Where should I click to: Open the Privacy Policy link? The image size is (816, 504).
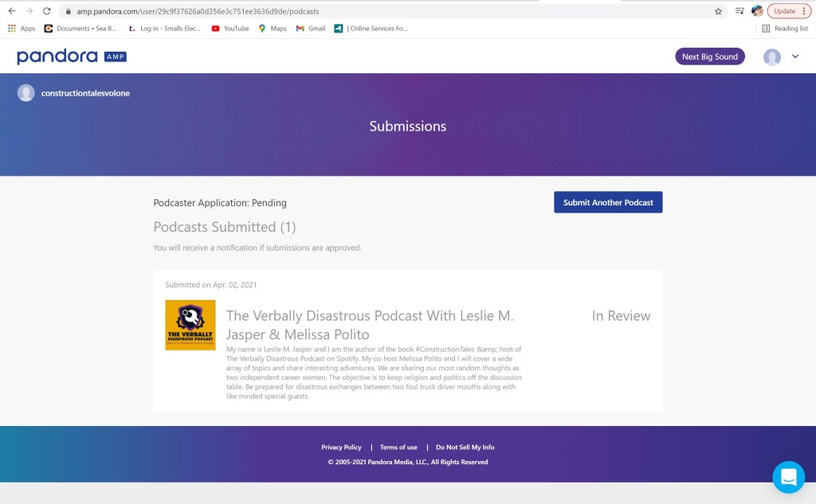point(341,447)
